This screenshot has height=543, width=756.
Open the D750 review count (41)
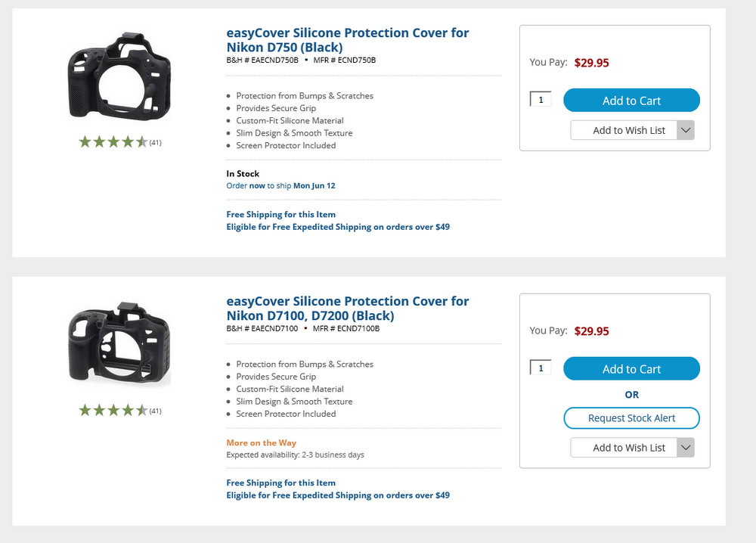pyautogui.click(x=155, y=142)
